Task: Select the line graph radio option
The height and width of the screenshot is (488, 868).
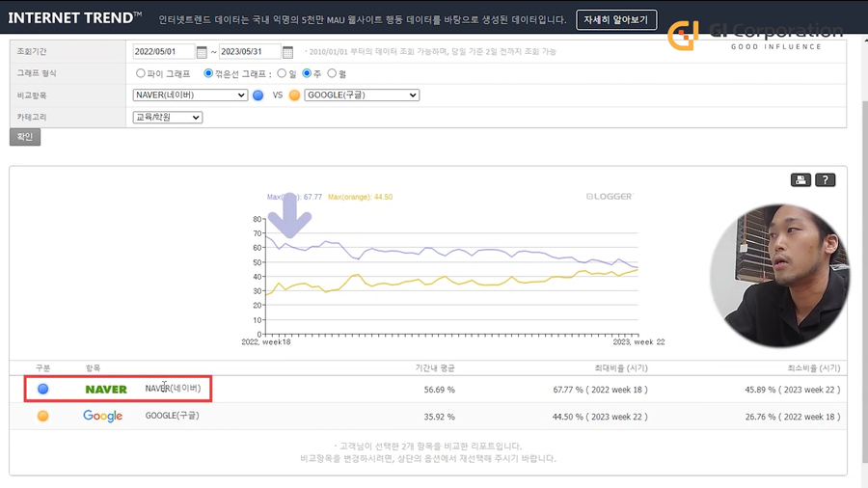Action: click(x=208, y=73)
